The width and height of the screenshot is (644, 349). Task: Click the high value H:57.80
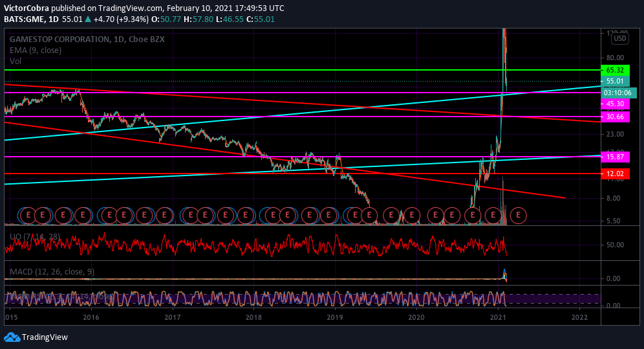(199, 19)
